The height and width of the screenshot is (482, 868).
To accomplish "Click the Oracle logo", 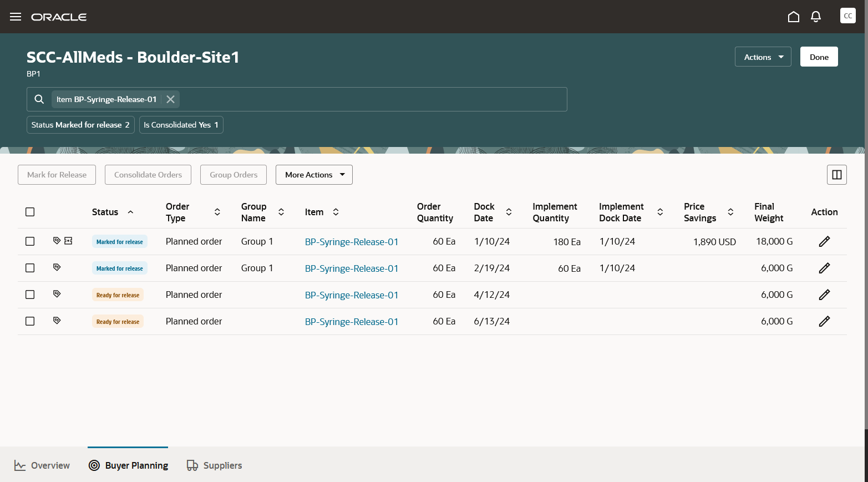I will point(59,17).
